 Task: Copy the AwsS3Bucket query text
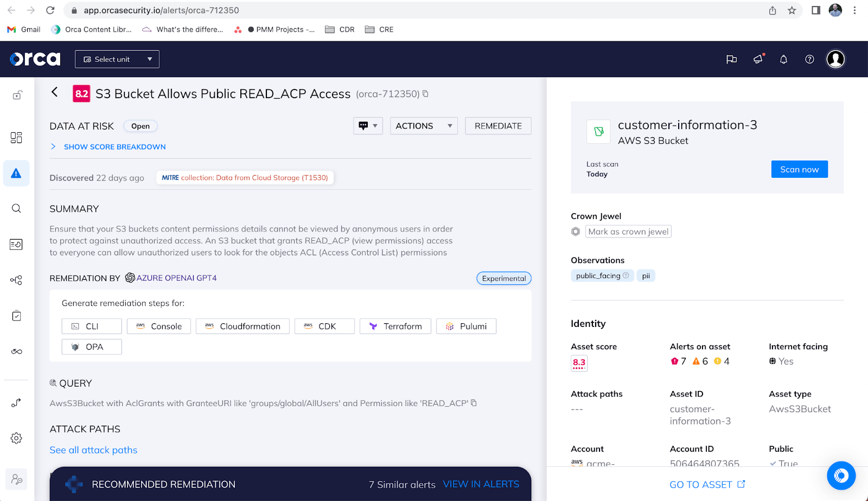click(x=474, y=403)
